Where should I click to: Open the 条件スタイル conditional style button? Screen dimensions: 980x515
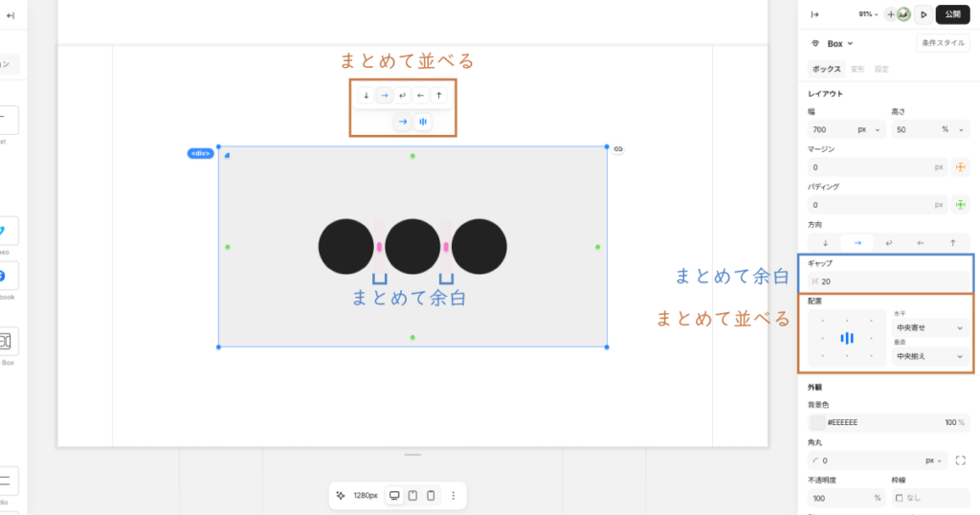click(x=943, y=43)
